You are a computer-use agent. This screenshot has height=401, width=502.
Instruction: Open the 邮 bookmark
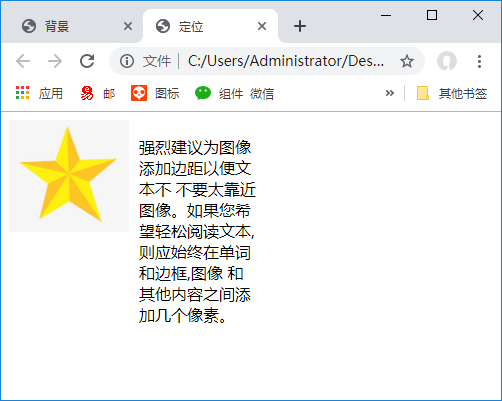[98, 93]
